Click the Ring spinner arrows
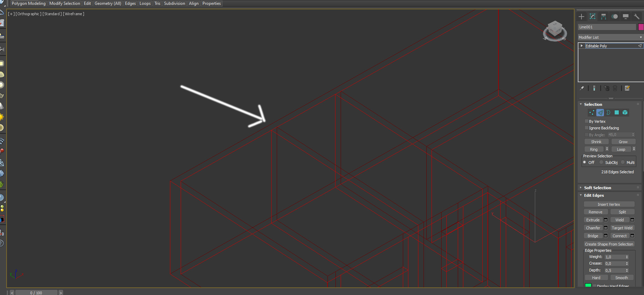 coord(607,149)
